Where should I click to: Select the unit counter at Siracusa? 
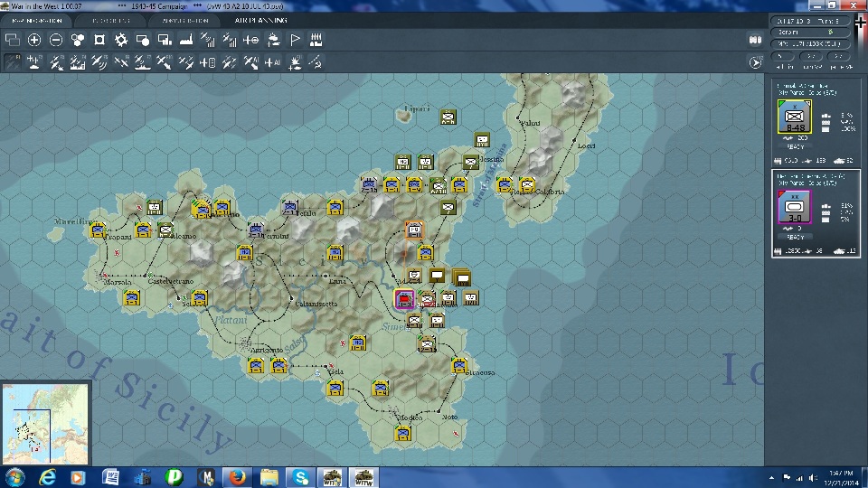[x=459, y=365]
